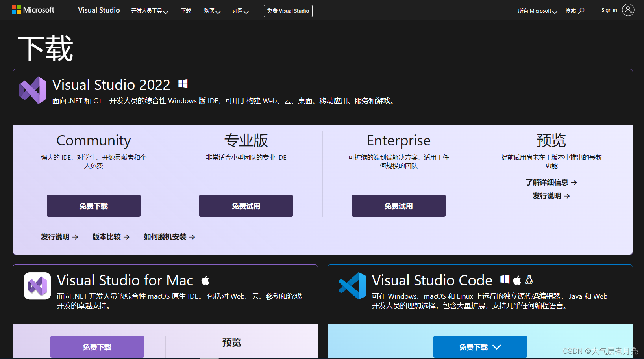
Task: Click the Enterprise edition heading
Action: pos(399,140)
